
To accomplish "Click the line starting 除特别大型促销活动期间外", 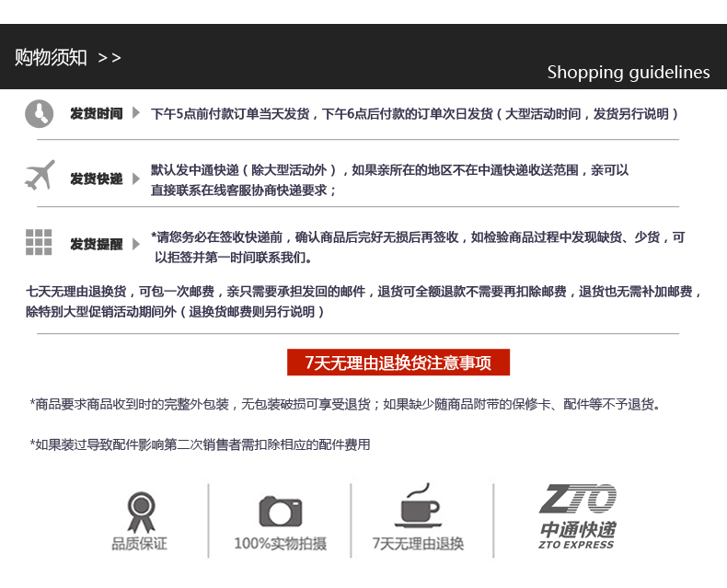I will pos(175,311).
